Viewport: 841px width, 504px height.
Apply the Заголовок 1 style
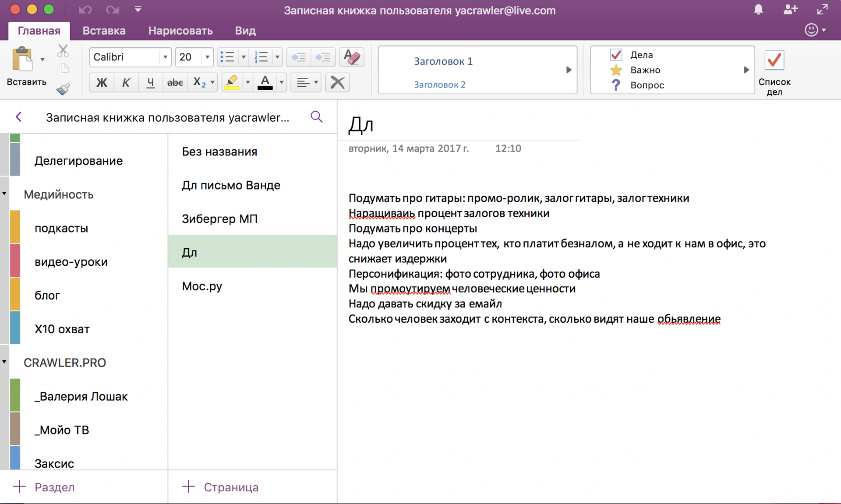click(x=443, y=61)
